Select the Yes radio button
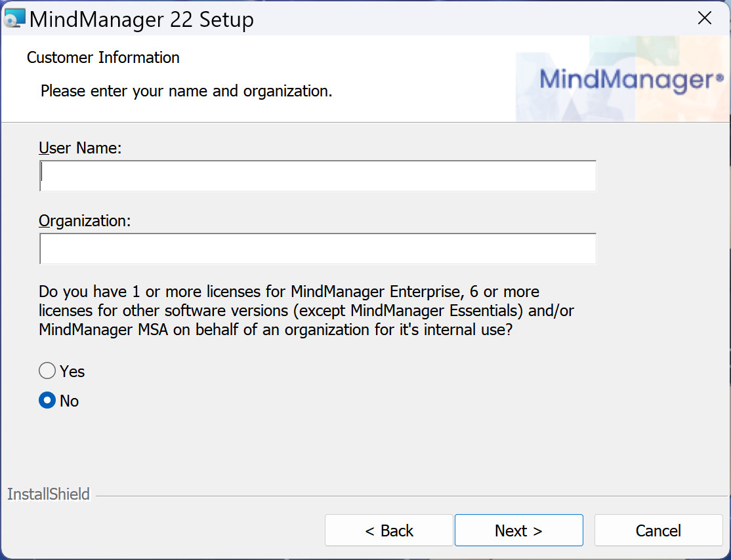731x560 pixels. (47, 371)
